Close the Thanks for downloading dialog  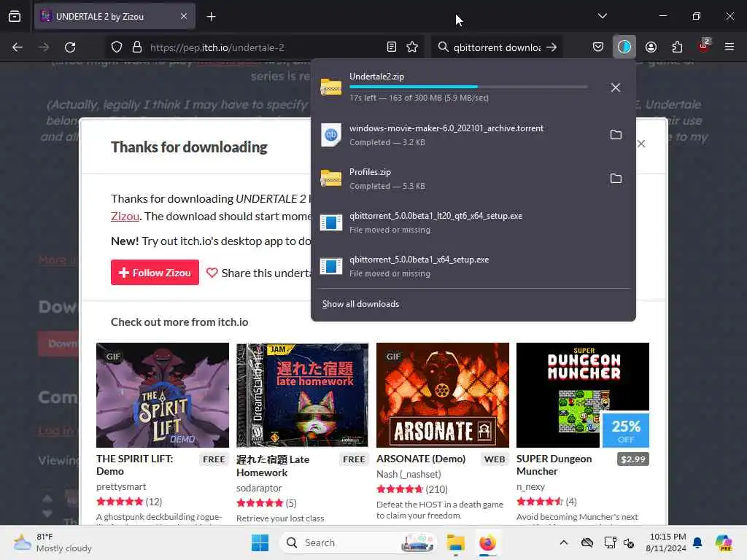click(641, 144)
